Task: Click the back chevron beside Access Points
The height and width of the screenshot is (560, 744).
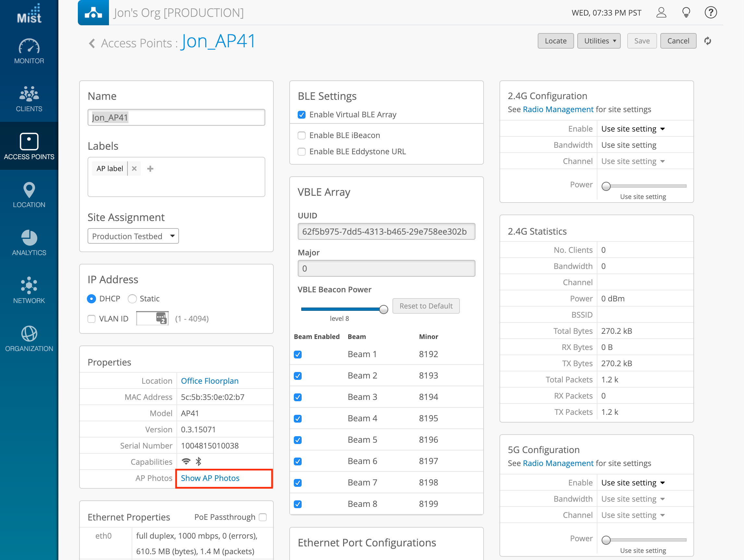Action: [92, 43]
